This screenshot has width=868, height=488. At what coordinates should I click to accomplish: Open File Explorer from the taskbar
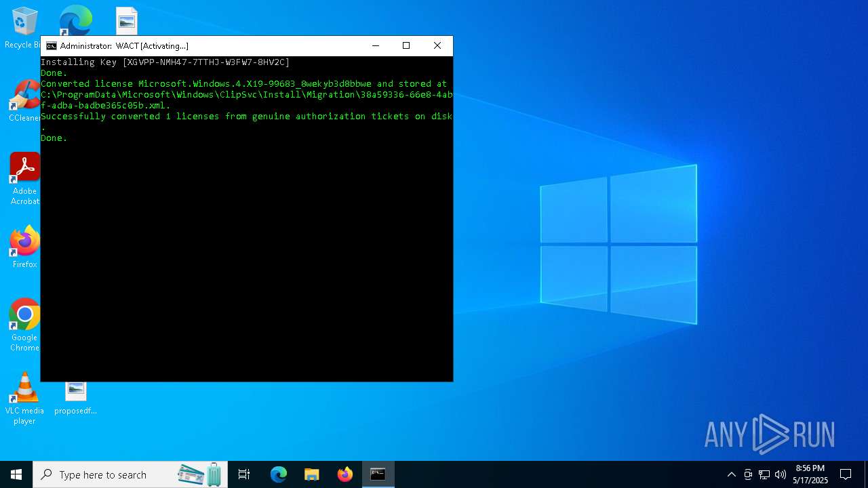[312, 474]
